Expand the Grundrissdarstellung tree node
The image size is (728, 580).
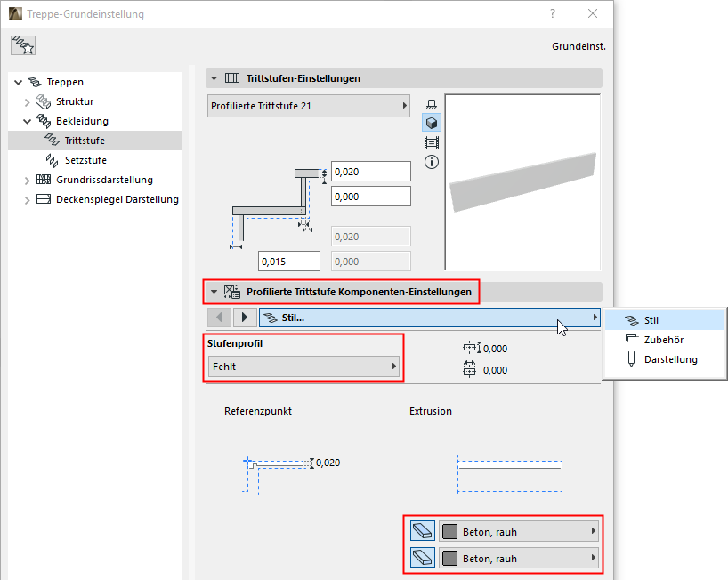pyautogui.click(x=27, y=181)
